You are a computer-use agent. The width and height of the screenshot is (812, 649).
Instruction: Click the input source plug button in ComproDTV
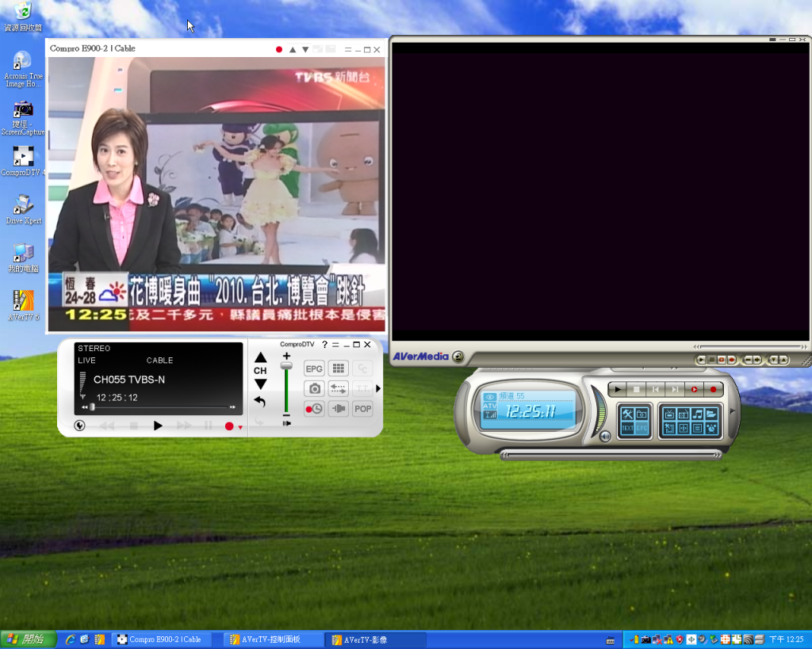click(338, 409)
